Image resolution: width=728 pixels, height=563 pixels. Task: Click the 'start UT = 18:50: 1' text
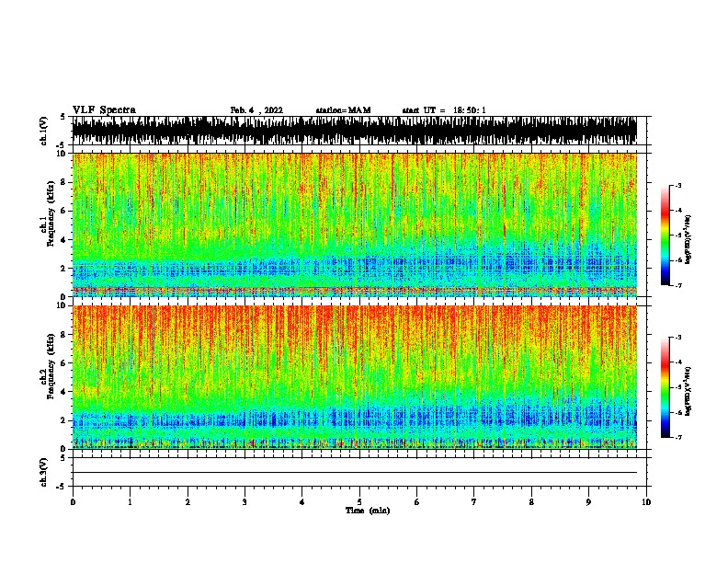pyautogui.click(x=444, y=110)
